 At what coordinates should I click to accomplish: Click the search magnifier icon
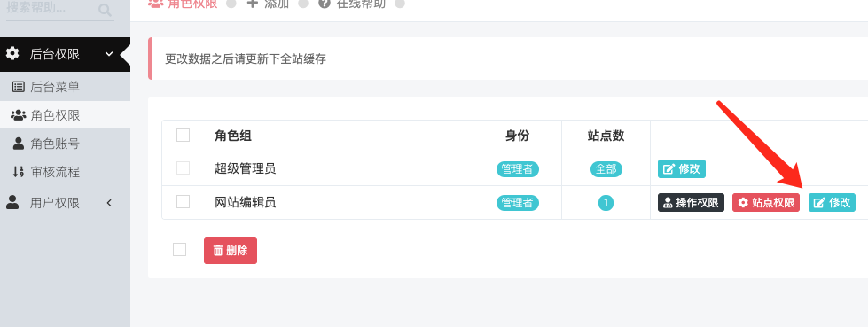pyautogui.click(x=105, y=10)
